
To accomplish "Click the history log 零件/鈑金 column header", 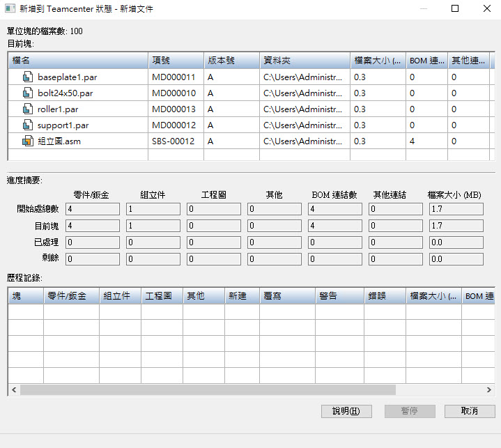I will click(71, 296).
